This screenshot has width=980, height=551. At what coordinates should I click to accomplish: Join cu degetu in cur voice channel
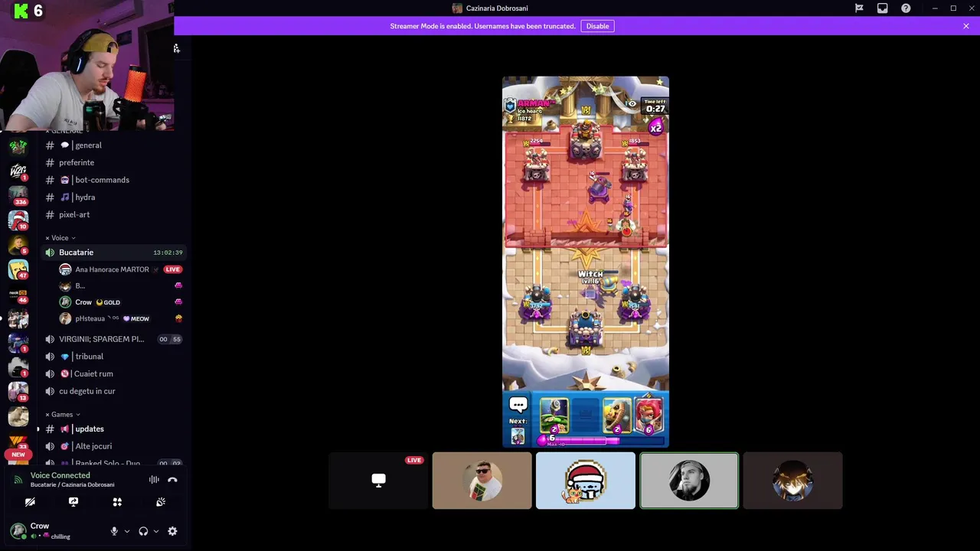[113, 391]
